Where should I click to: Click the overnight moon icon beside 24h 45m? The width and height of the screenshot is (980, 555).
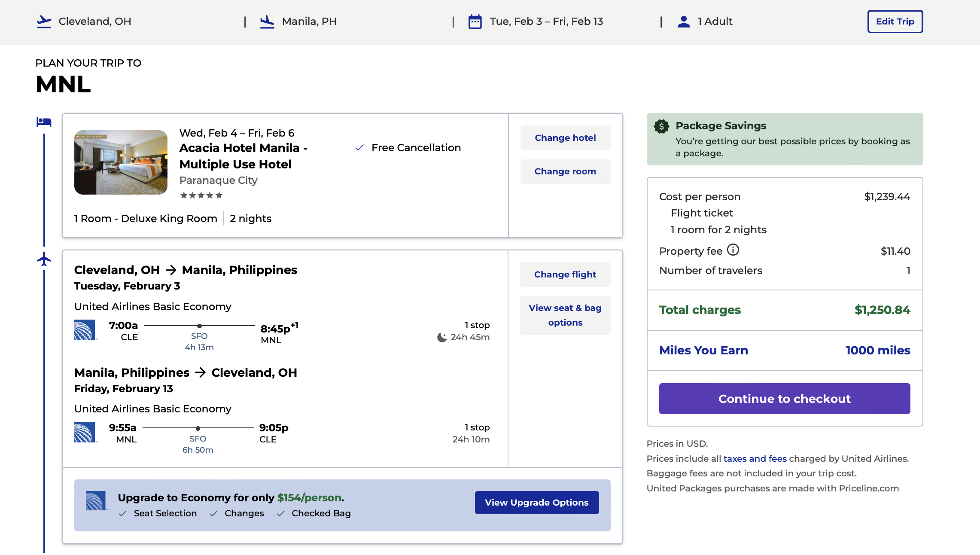(x=442, y=337)
